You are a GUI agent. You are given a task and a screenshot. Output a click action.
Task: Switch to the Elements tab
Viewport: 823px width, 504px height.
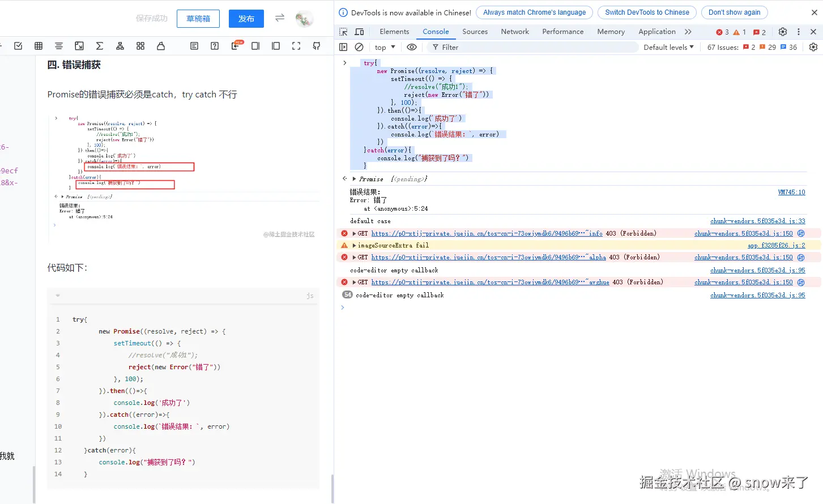point(394,32)
